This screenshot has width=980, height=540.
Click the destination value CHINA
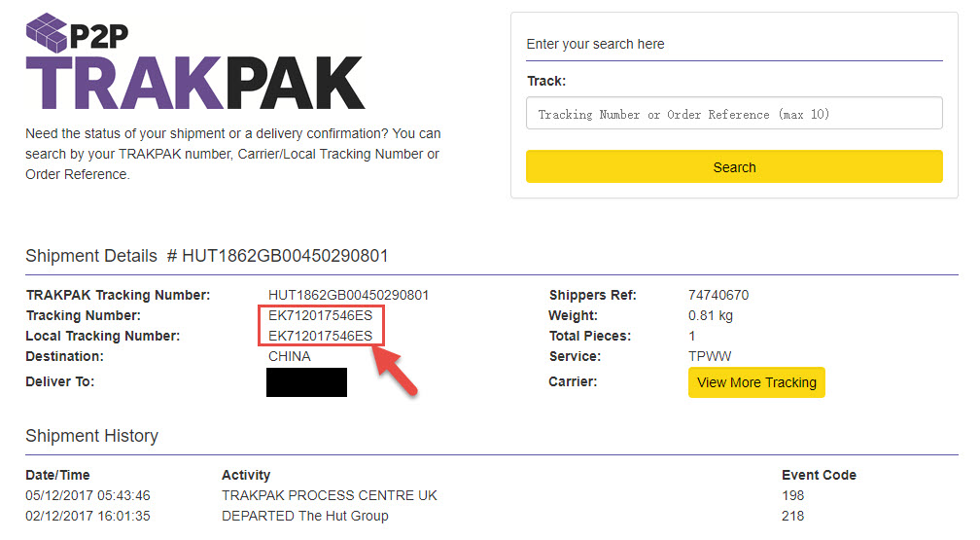(x=290, y=356)
